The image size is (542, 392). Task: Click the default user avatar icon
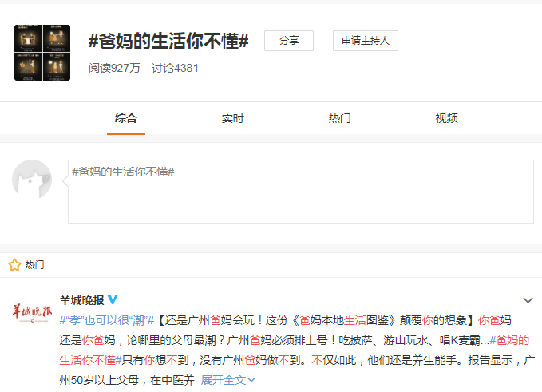(32, 179)
